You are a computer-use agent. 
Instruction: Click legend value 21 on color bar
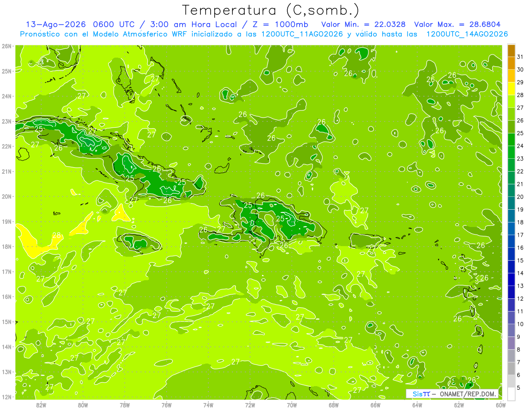520,184
